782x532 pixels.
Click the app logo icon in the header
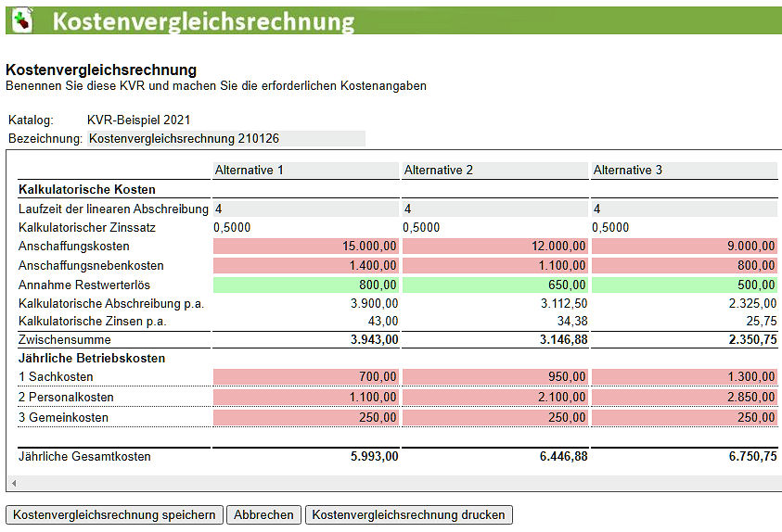coord(20,19)
